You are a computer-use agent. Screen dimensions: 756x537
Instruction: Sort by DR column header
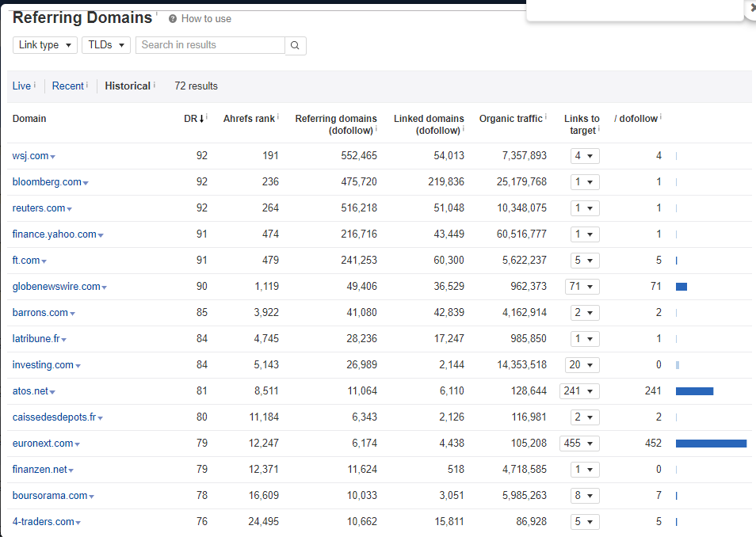click(194, 119)
